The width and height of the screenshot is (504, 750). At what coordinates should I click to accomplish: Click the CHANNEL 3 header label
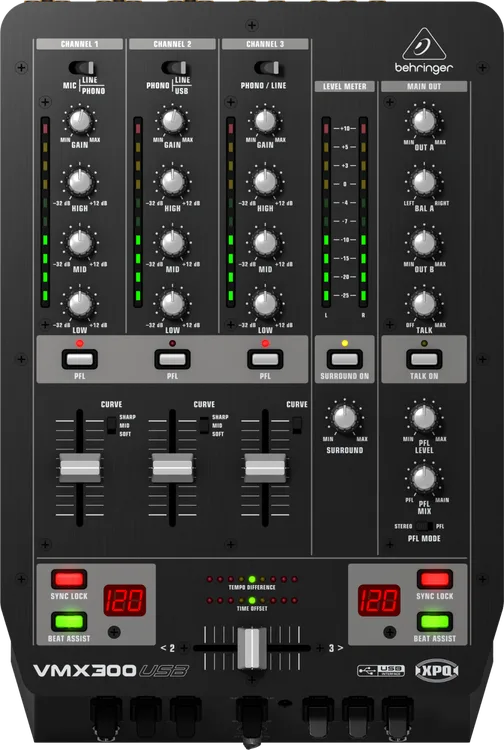pos(265,44)
